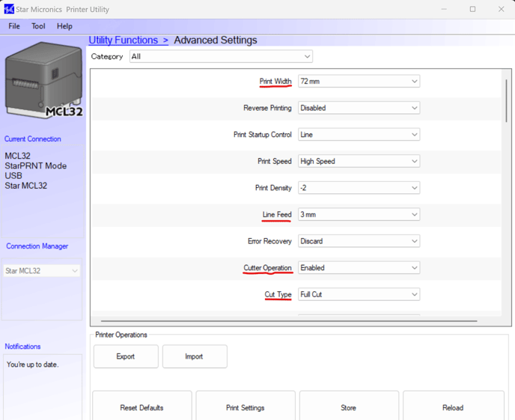Expand the Category dropdown

pyautogui.click(x=221, y=57)
